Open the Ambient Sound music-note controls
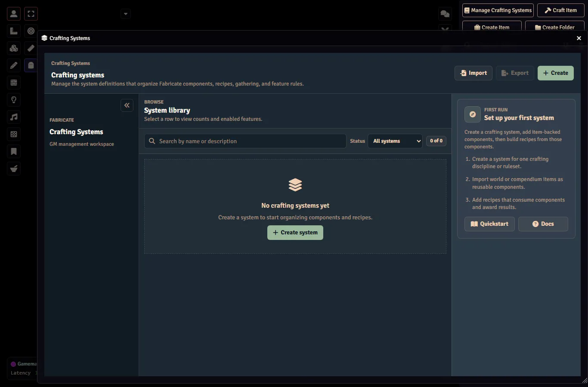The image size is (588, 387). tap(14, 117)
